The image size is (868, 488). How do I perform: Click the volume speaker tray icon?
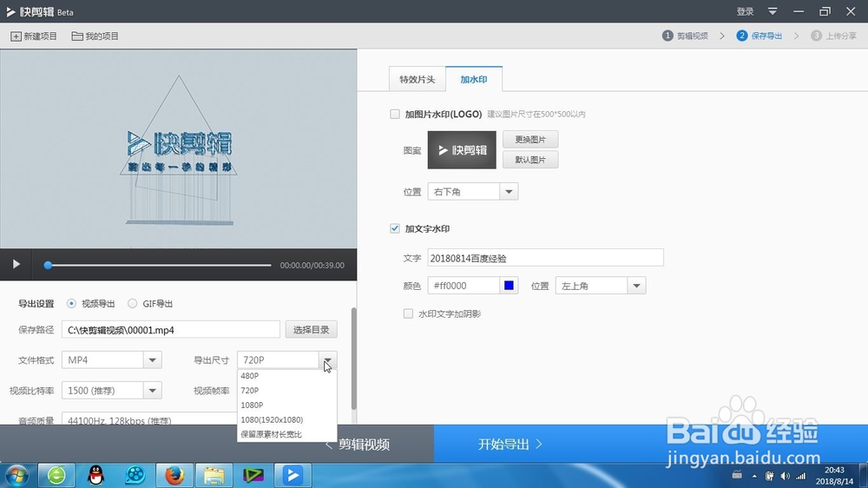(x=785, y=476)
